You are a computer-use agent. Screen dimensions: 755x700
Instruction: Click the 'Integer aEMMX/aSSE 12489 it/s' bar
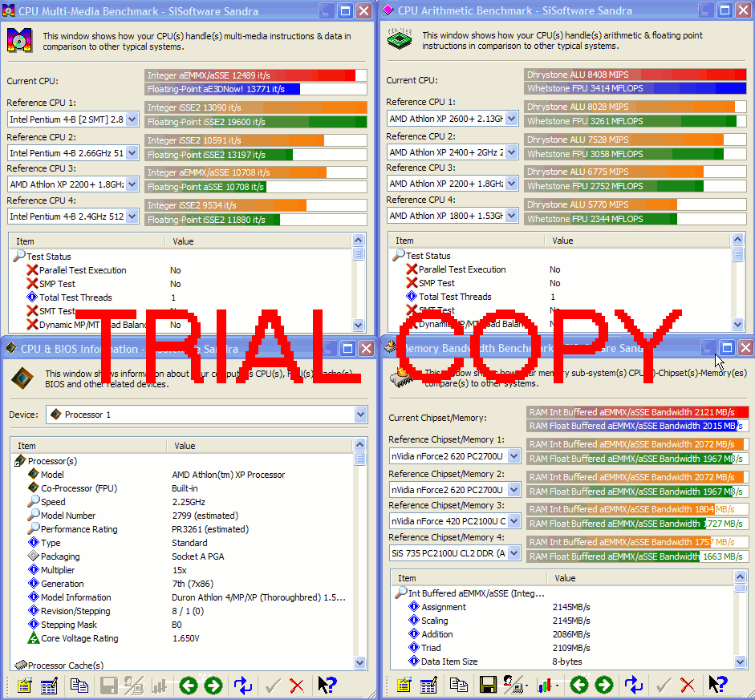(x=256, y=75)
